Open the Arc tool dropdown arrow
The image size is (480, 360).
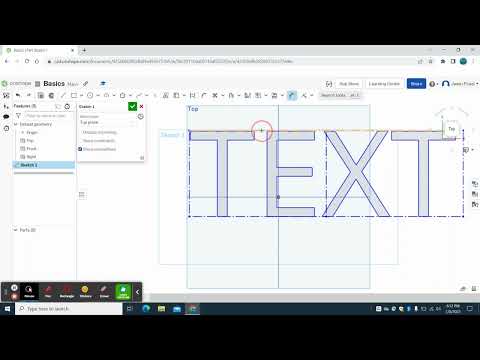tap(114, 95)
